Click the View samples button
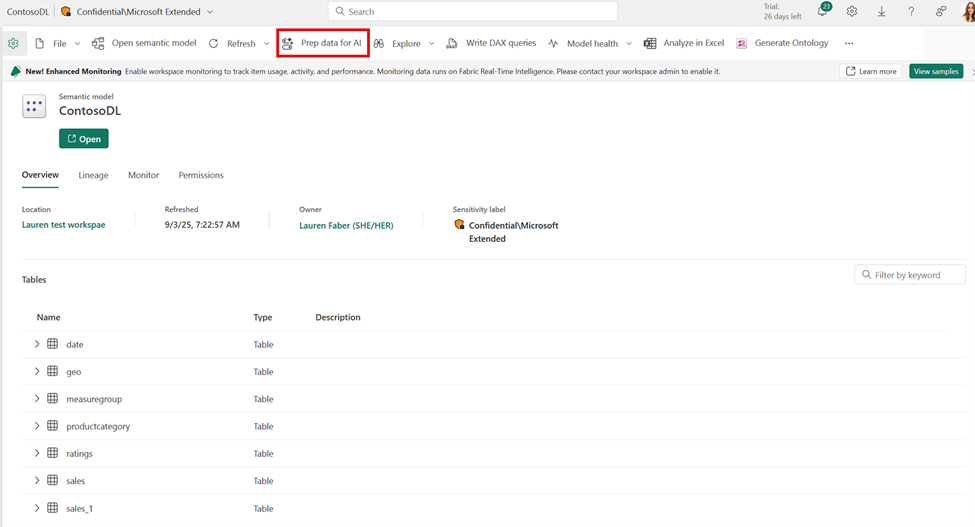This screenshot has height=527, width=975. coord(936,72)
